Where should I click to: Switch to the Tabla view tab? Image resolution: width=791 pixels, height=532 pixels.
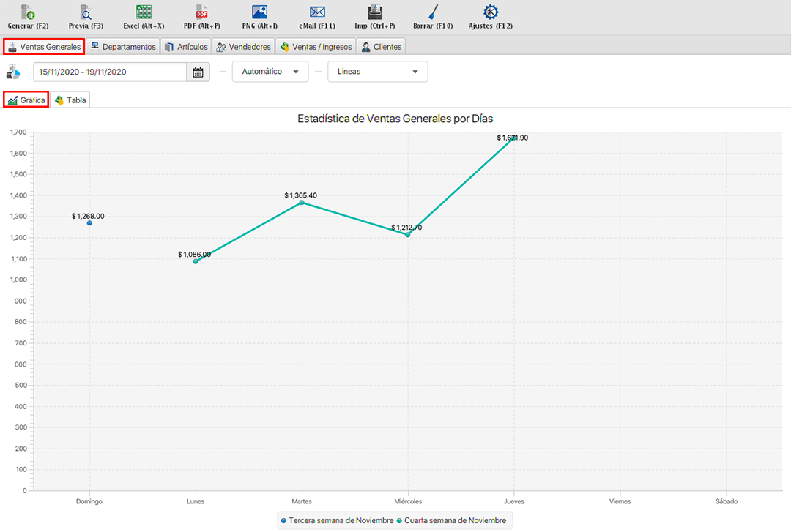[x=70, y=100]
